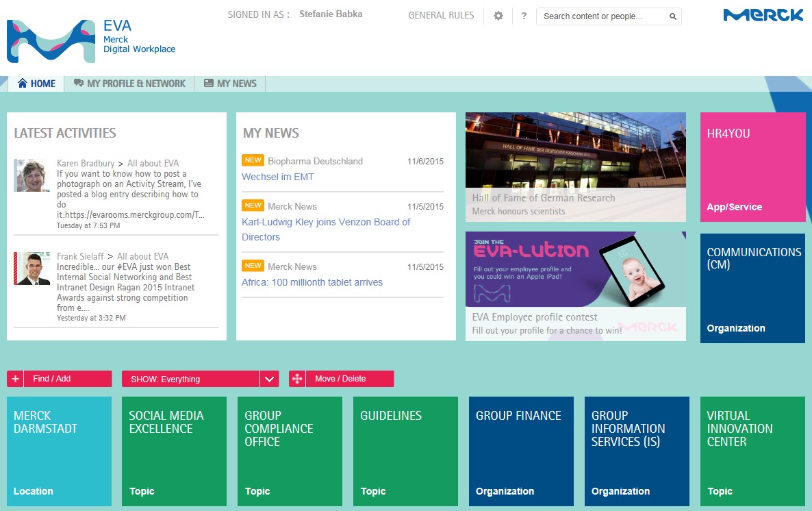Image resolution: width=812 pixels, height=511 pixels.
Task: Expand the SHOW: Everything dropdown arrow
Action: tap(269, 379)
